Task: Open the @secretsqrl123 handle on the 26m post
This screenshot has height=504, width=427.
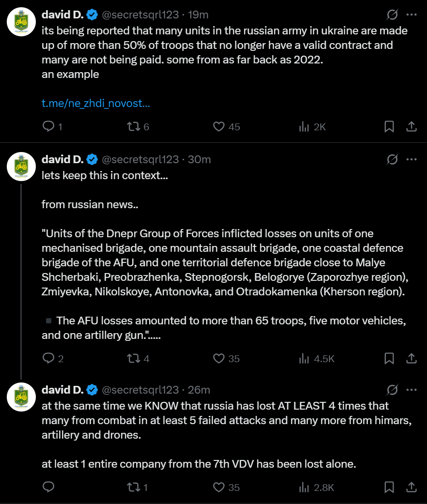Action: tap(140, 390)
